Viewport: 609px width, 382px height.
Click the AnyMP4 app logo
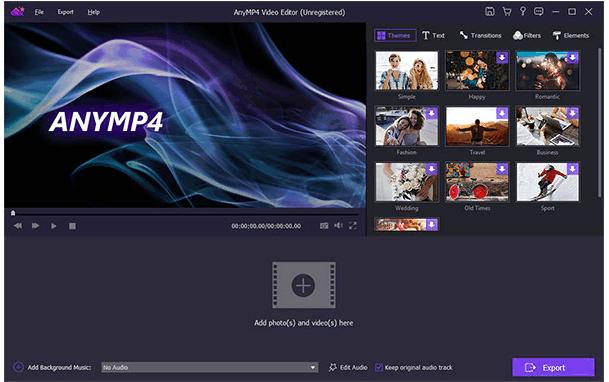(17, 12)
